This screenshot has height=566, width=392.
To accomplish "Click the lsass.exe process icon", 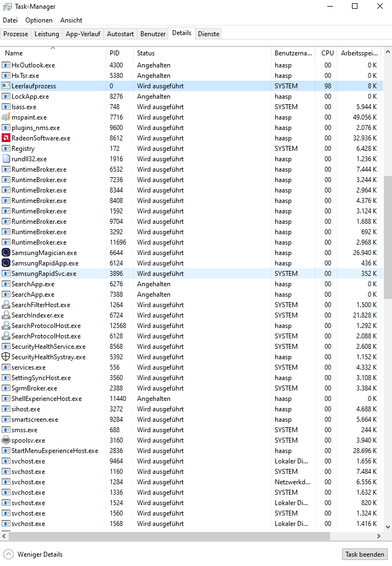I will (x=6, y=107).
